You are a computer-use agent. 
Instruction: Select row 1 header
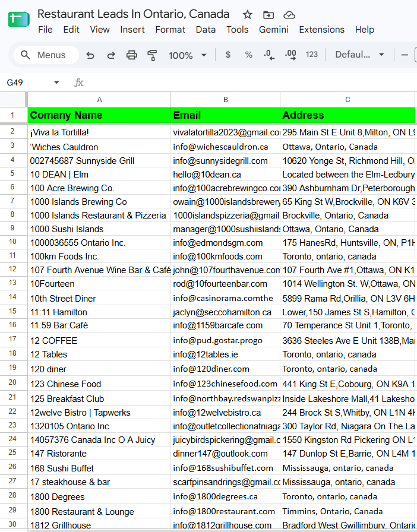tap(12, 115)
